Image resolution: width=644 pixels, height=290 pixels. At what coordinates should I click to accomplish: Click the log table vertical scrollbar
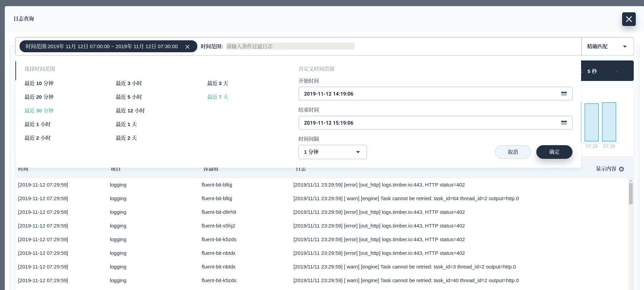[631, 194]
